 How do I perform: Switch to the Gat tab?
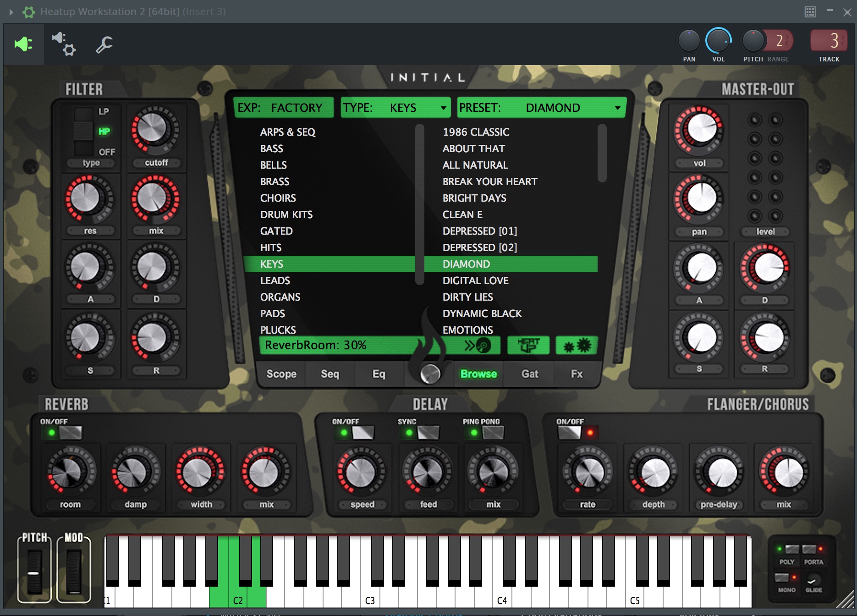tap(530, 374)
